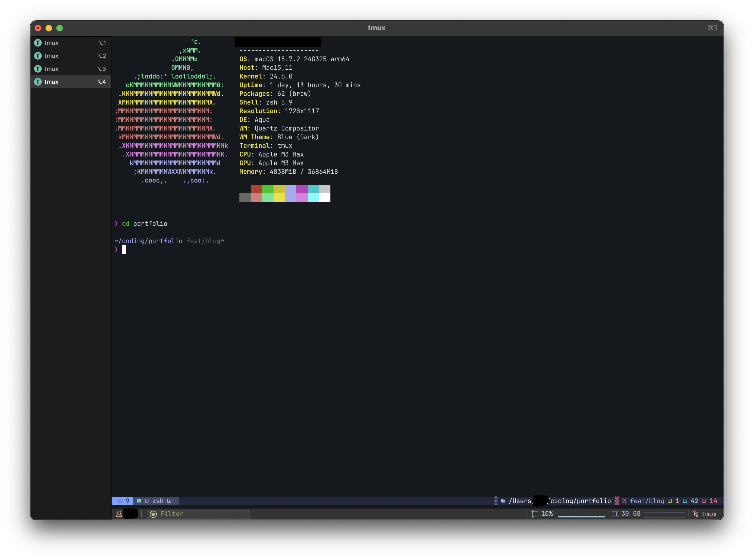The width and height of the screenshot is (754, 560).
Task: Click the '~/coding/portfolio' prompt path
Action: (x=148, y=241)
